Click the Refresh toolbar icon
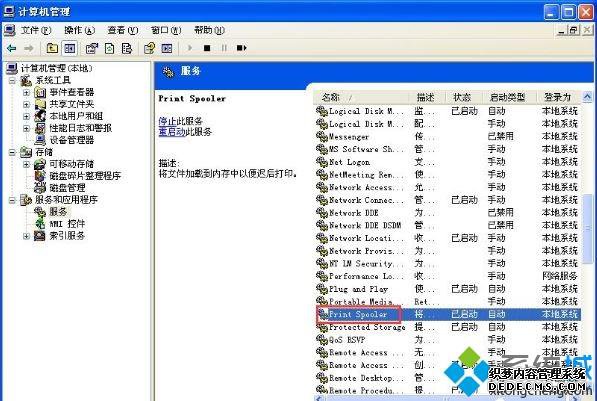 pos(110,48)
